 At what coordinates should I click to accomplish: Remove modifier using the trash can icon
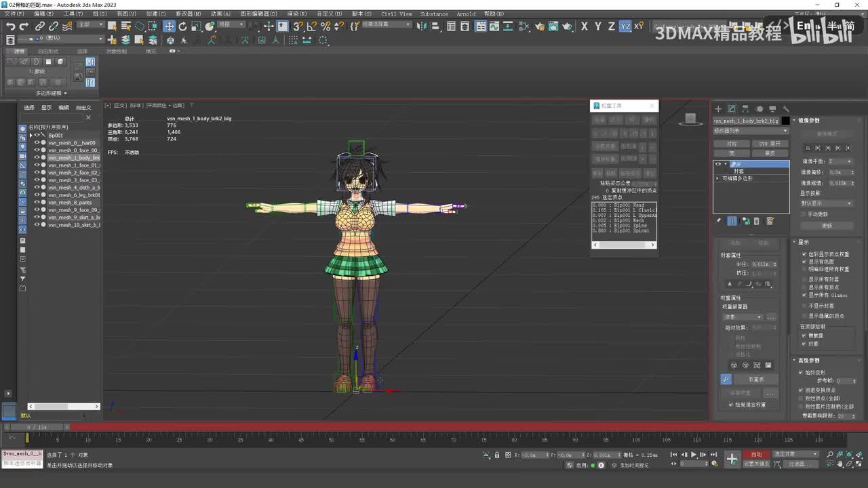(x=757, y=221)
